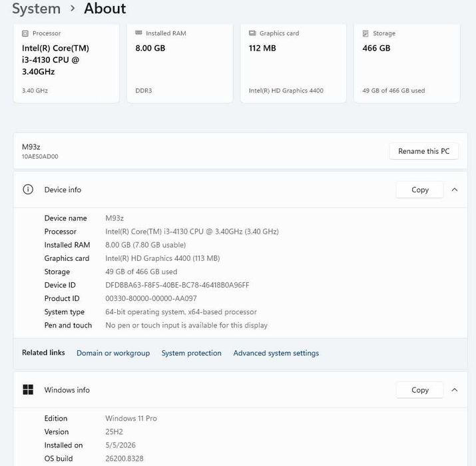
Task: Click the Windows logo icon
Action: click(28, 389)
